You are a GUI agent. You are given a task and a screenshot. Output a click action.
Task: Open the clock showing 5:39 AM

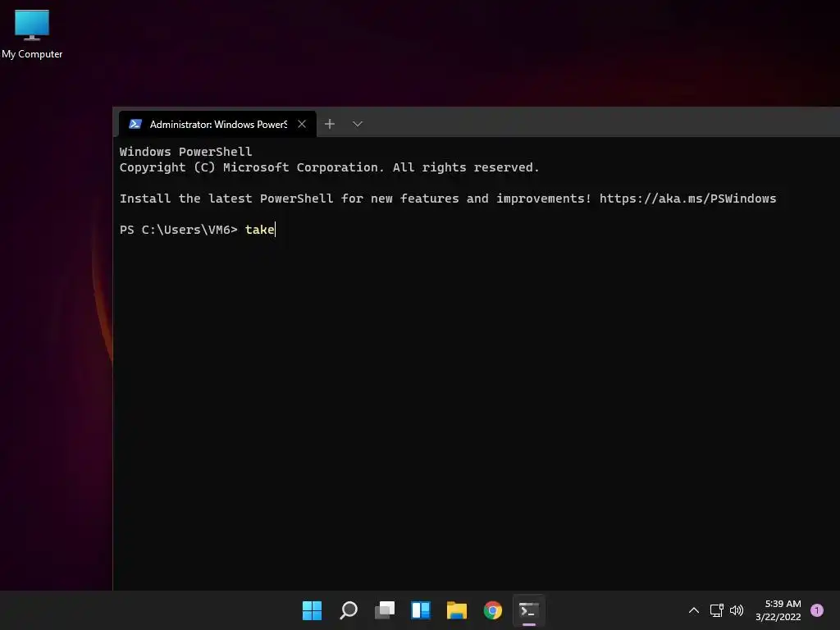(x=778, y=610)
